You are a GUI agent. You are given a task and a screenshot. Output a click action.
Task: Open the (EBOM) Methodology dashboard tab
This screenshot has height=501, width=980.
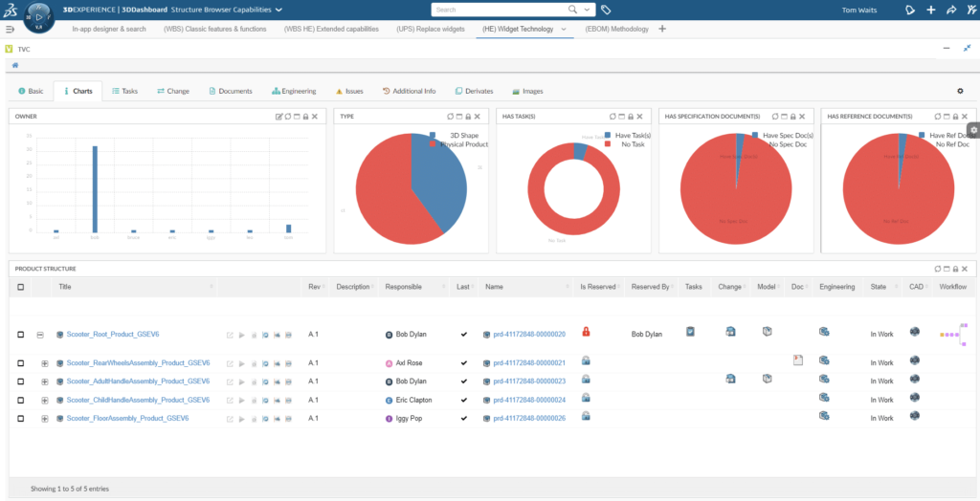[616, 29]
